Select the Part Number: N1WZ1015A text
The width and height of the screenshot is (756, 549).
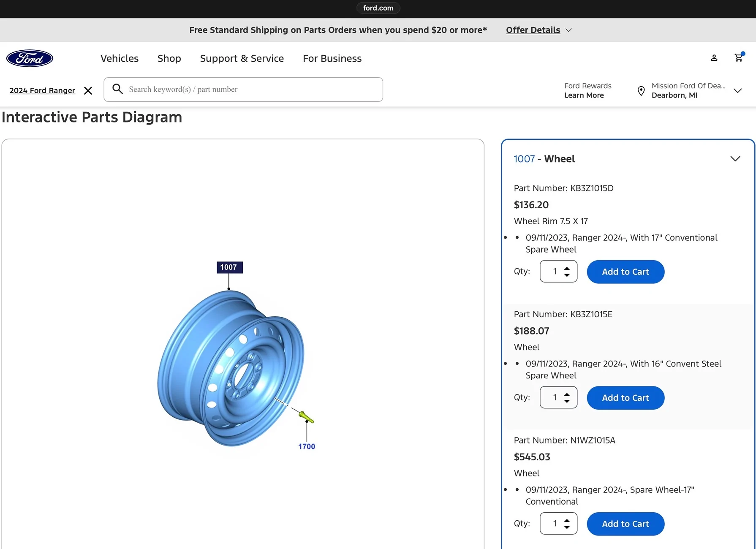pos(565,440)
